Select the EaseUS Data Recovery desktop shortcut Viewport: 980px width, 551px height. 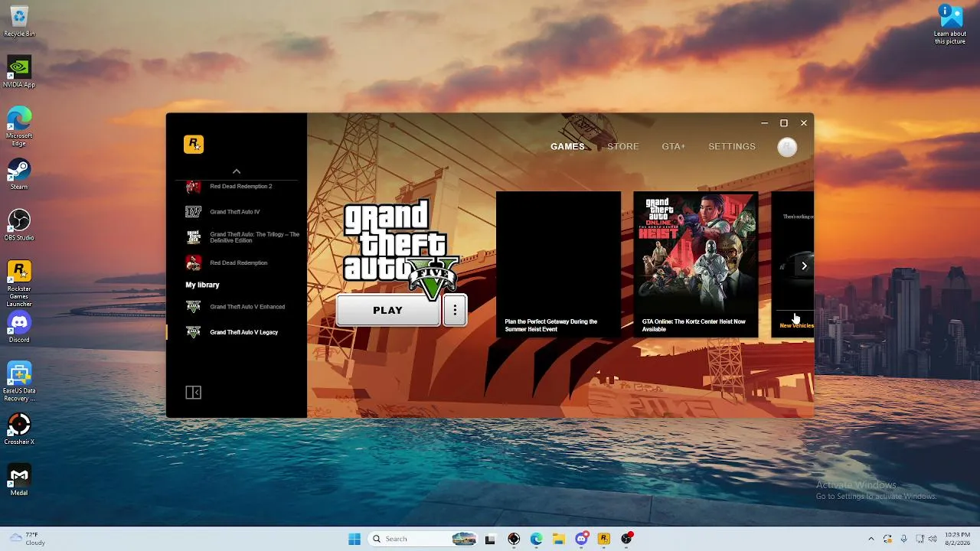tap(19, 382)
